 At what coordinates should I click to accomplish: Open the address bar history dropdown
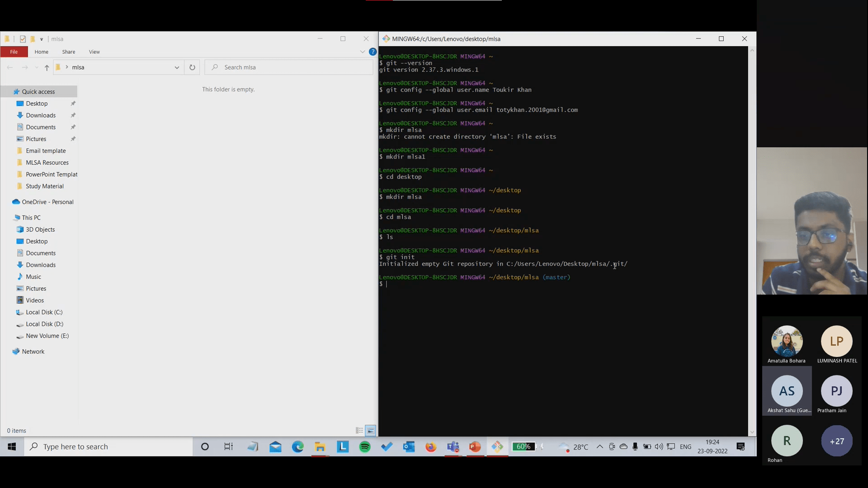[177, 67]
